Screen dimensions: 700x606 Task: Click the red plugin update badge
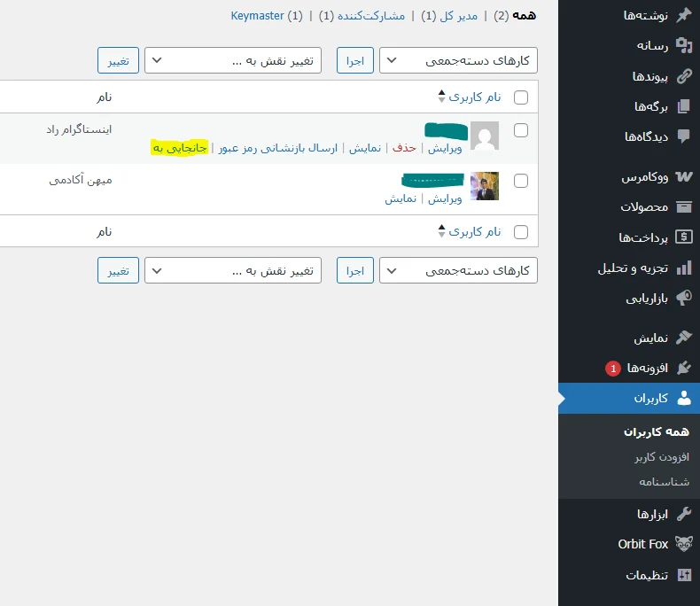pos(613,369)
